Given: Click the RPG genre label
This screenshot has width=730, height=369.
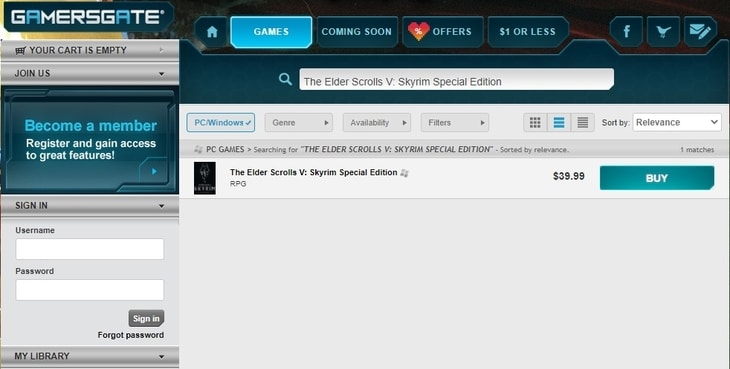Looking at the screenshot, I should (x=238, y=184).
